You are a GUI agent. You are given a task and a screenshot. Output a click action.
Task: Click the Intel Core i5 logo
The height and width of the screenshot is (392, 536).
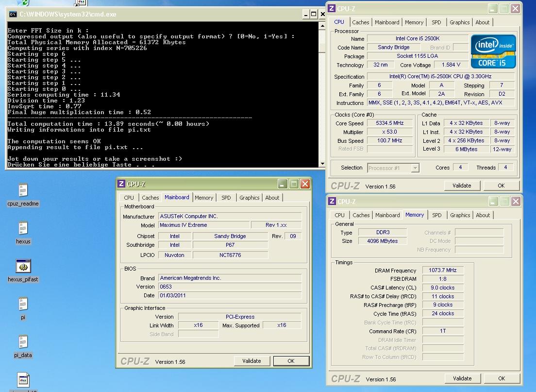coord(493,51)
